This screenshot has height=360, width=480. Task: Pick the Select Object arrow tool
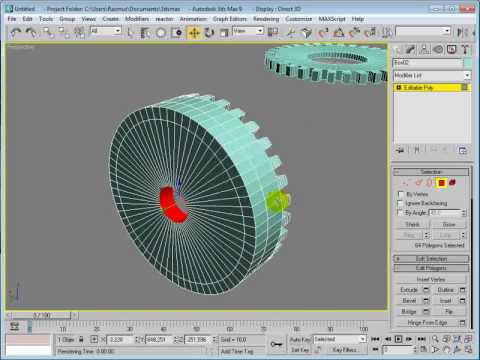click(130, 32)
